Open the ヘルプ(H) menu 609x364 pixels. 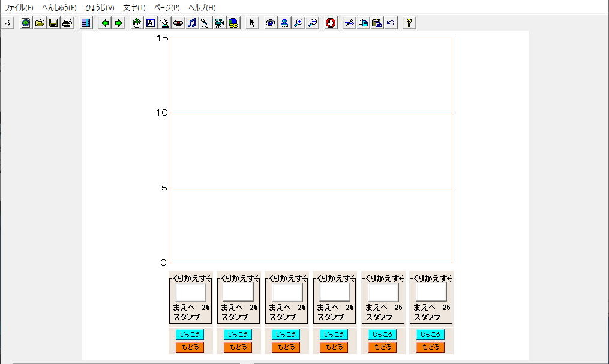(202, 8)
